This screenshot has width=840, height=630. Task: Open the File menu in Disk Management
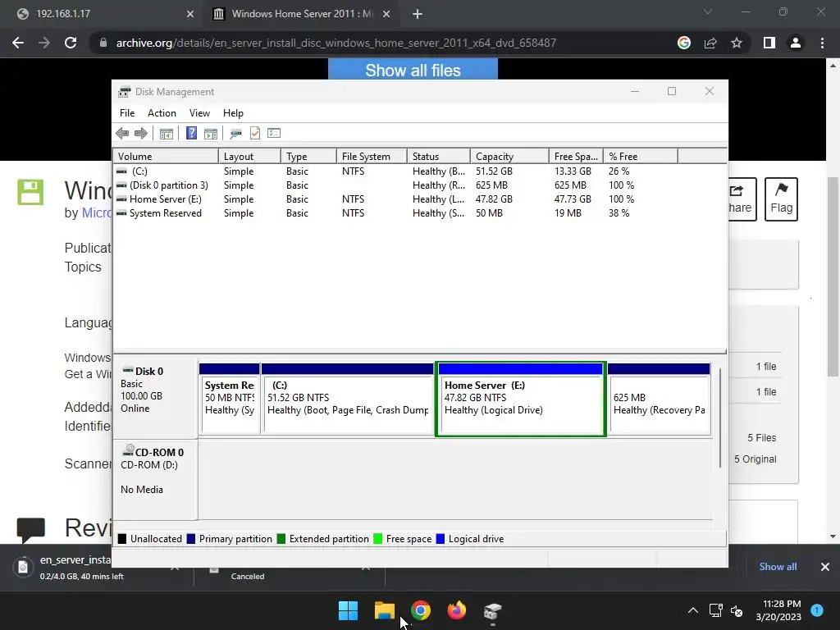[127, 113]
